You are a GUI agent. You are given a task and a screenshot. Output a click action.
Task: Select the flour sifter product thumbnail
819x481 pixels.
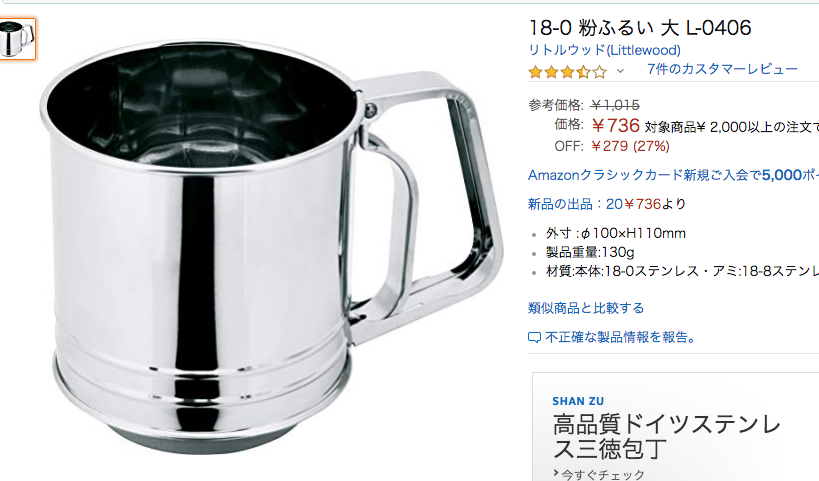click(17, 39)
